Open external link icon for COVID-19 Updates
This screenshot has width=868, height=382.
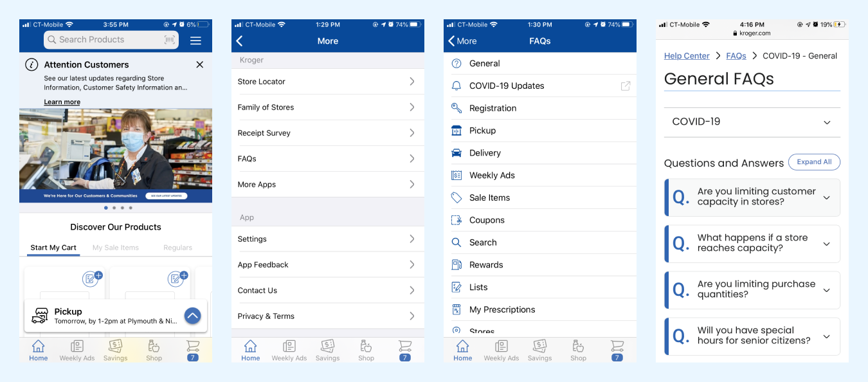(625, 86)
